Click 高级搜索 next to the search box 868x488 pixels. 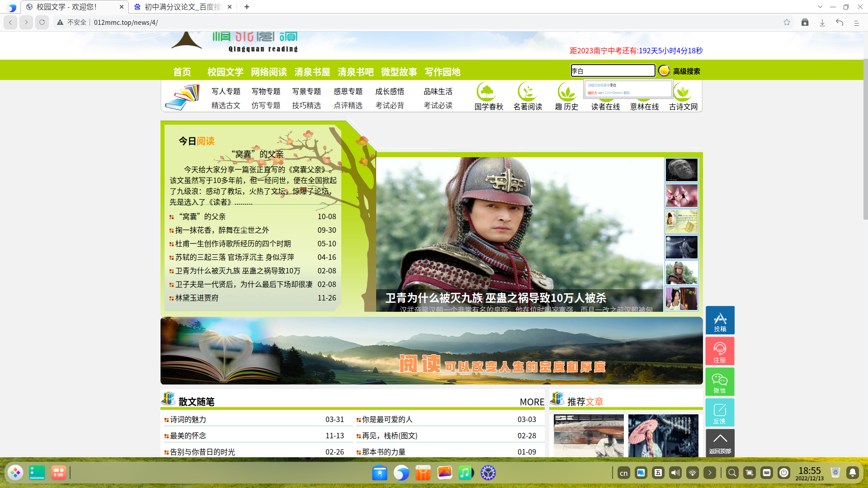(x=684, y=70)
